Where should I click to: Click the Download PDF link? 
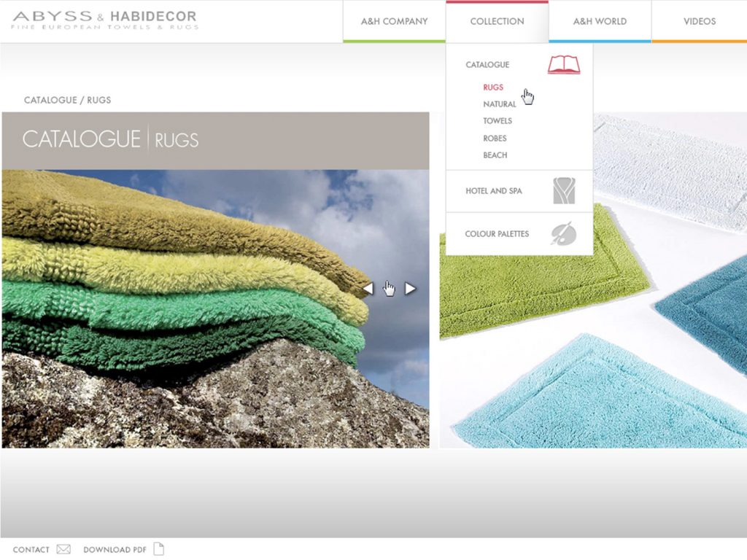(115, 550)
